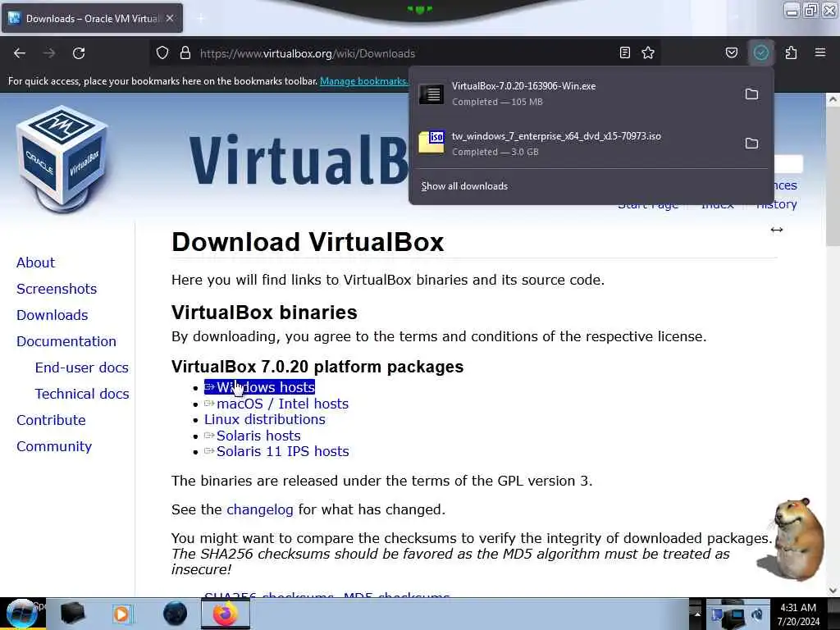Select the Downloads – Oracle VM VirtualBox tab
840x630 pixels.
click(92, 18)
